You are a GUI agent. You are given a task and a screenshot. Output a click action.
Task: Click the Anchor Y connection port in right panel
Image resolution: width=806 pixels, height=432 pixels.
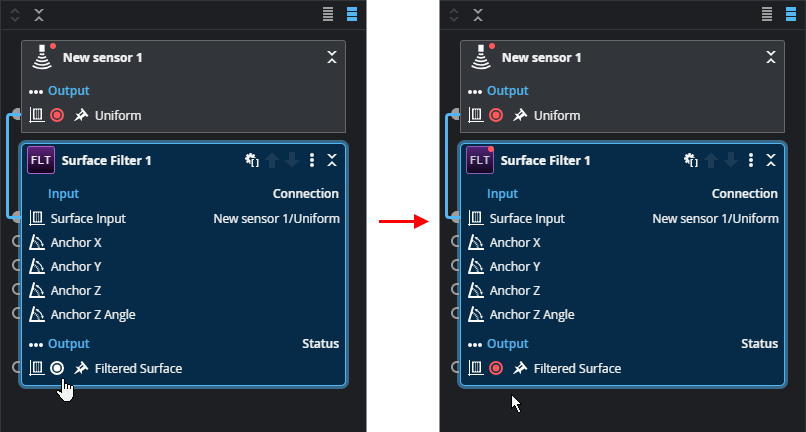[x=455, y=266]
